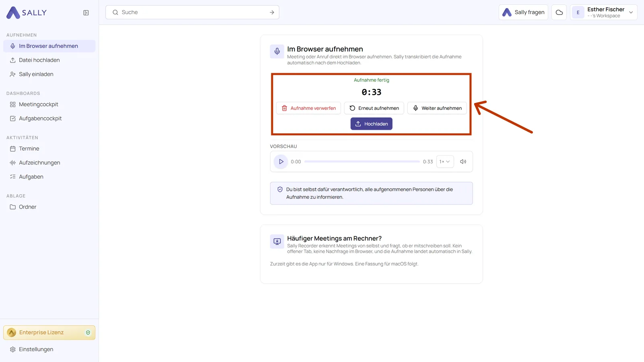Screen dimensions: 644x362
Task: Click the search magnifier icon
Action: (x=116, y=12)
